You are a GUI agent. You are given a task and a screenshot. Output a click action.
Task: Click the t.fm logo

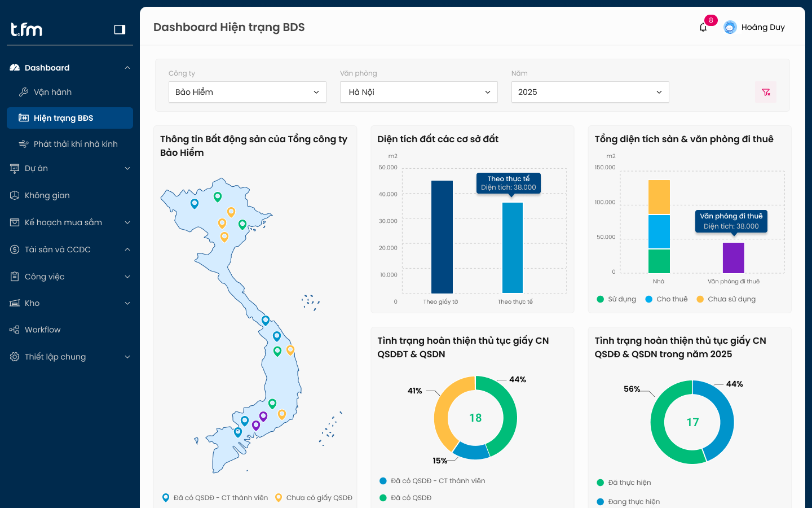pos(27,29)
